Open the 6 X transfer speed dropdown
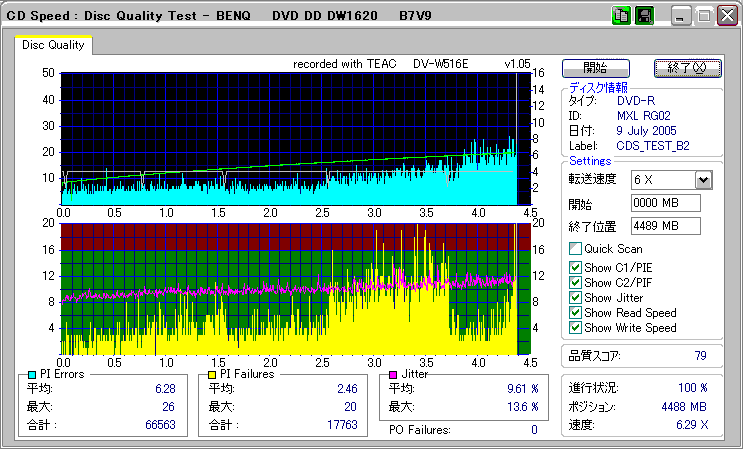The image size is (743, 449). click(x=703, y=179)
